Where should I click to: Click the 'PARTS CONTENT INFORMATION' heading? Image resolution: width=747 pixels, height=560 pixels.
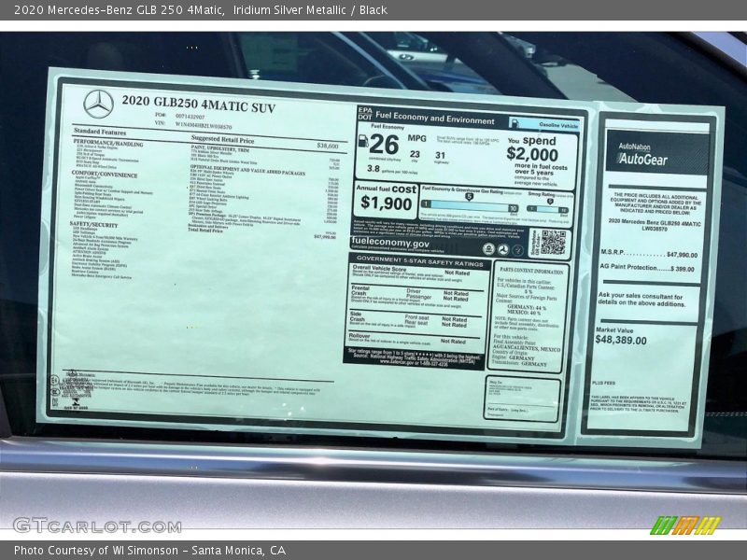(x=531, y=271)
